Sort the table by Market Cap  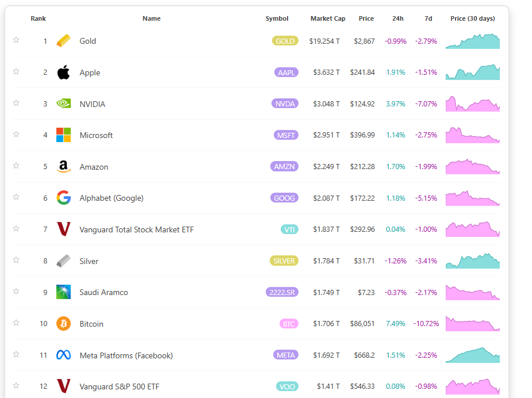point(328,18)
